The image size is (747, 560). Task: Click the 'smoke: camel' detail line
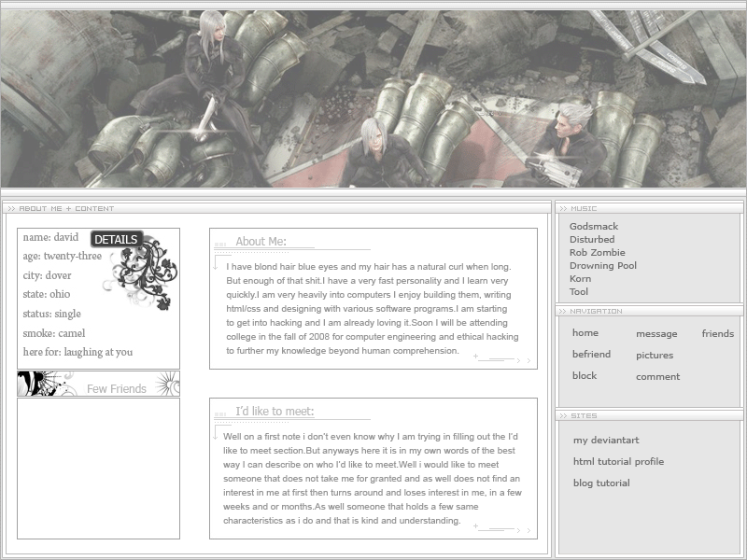click(x=54, y=333)
